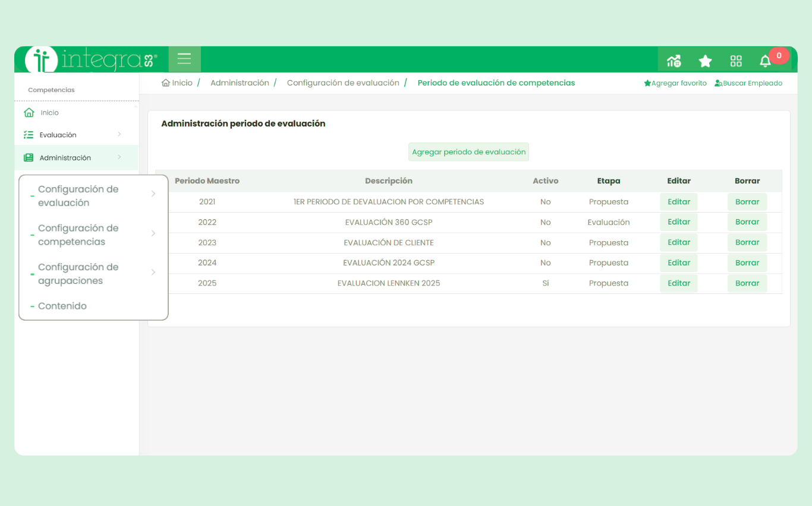Delete the 2022 period with Borrar
This screenshot has width=812, height=506.
pyautogui.click(x=747, y=222)
